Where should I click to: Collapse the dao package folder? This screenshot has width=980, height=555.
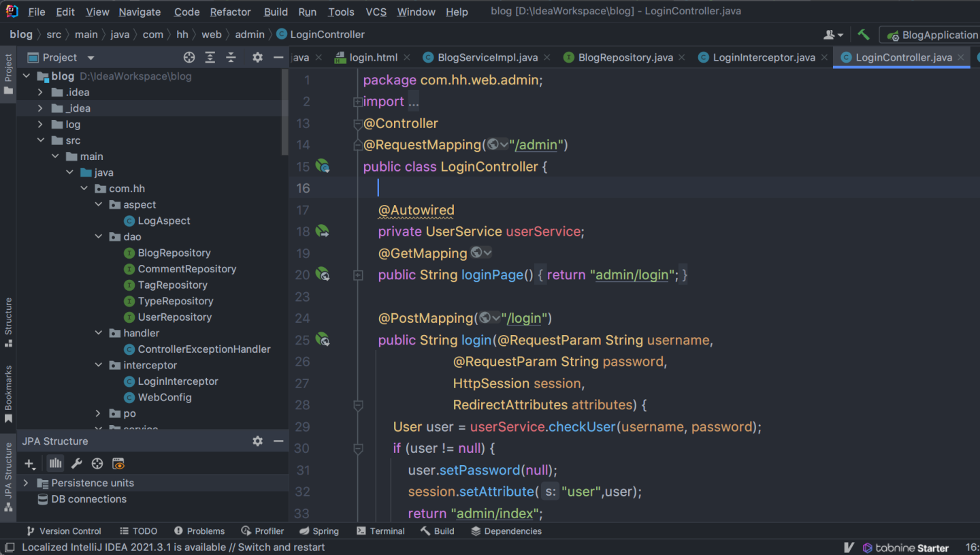[99, 237]
